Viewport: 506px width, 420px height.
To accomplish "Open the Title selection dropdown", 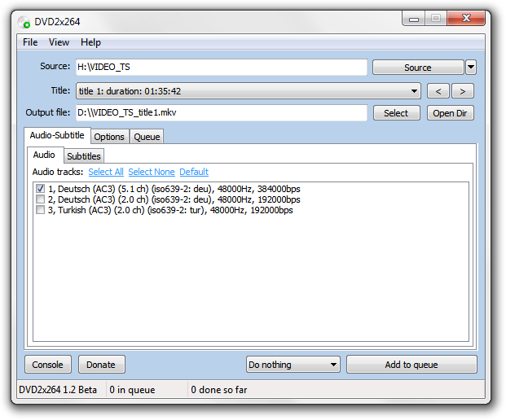I will 249,91.
